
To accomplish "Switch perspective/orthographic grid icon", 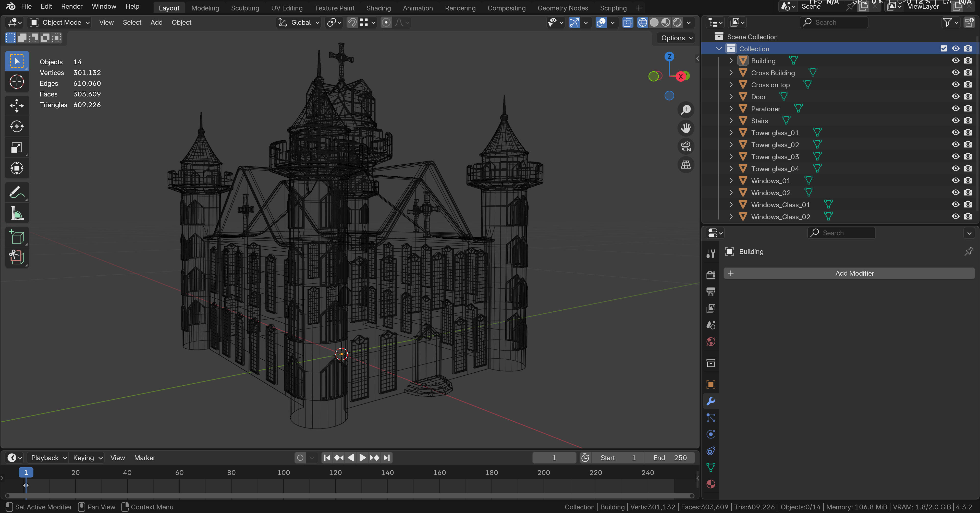I will (685, 165).
